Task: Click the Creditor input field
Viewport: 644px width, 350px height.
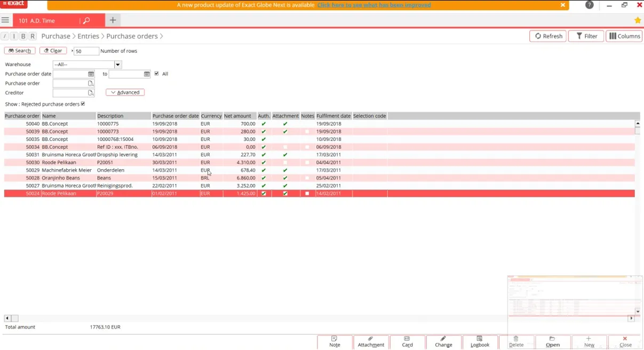Action: pos(70,93)
